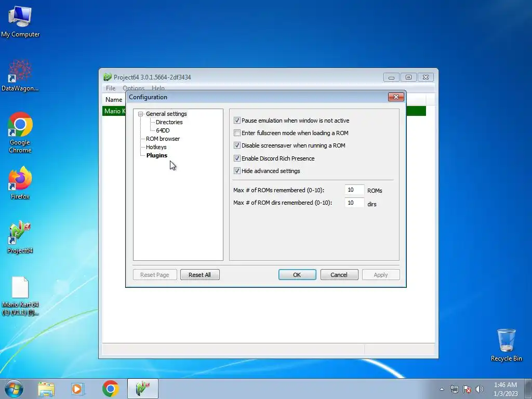Show hidden system tray icons
Screen dimensions: 532x399
tap(442, 389)
